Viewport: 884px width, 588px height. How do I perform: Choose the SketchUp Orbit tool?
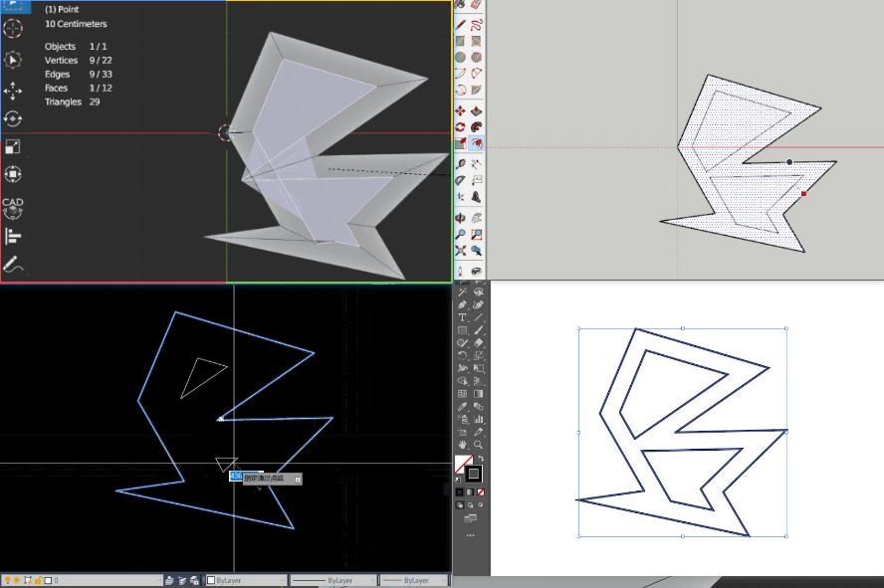[461, 218]
